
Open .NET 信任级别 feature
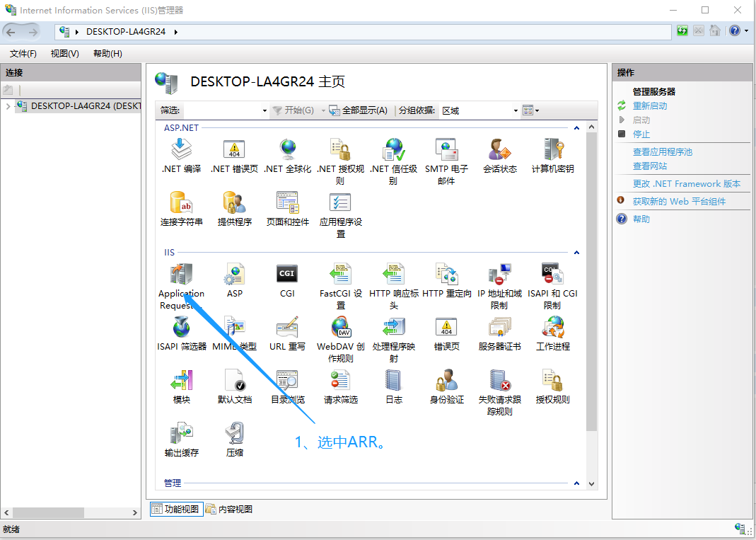pyautogui.click(x=393, y=161)
